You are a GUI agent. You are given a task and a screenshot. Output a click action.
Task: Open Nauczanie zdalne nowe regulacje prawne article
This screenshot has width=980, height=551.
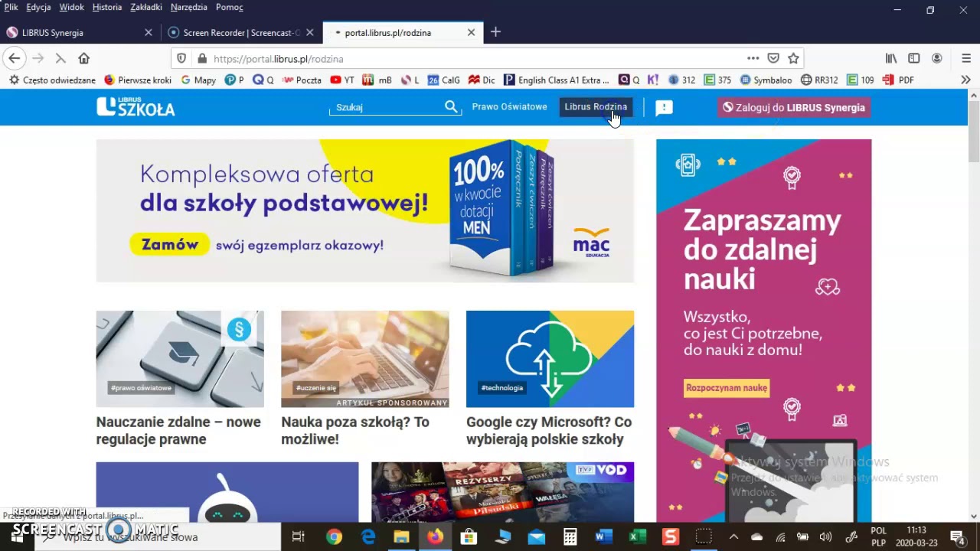pyautogui.click(x=178, y=430)
